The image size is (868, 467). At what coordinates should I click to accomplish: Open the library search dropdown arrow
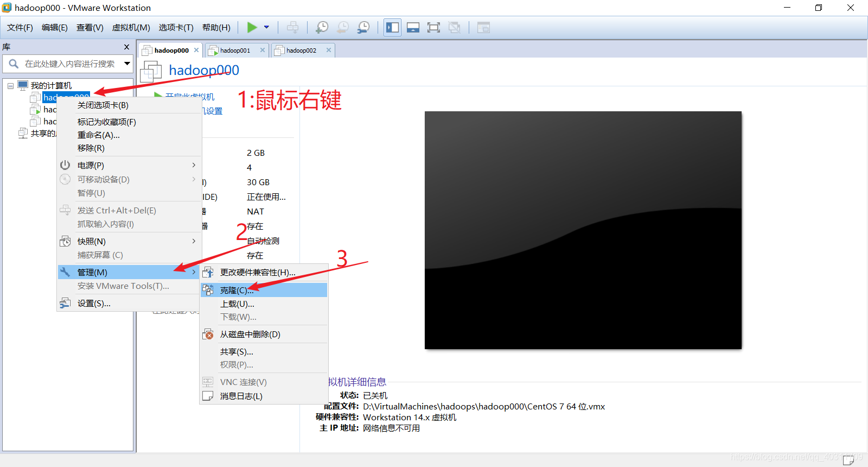pyautogui.click(x=127, y=64)
